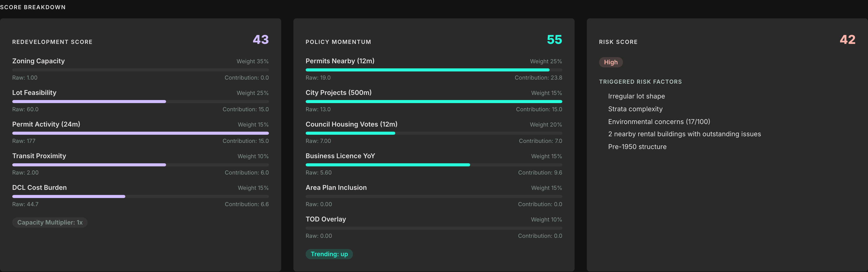
Task: Select the Redevelopment Score panel title
Action: (x=52, y=42)
